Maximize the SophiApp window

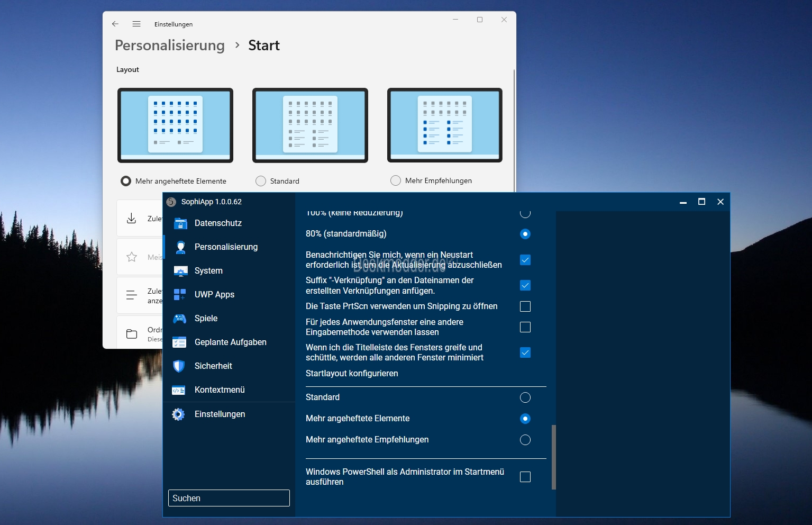[702, 202]
